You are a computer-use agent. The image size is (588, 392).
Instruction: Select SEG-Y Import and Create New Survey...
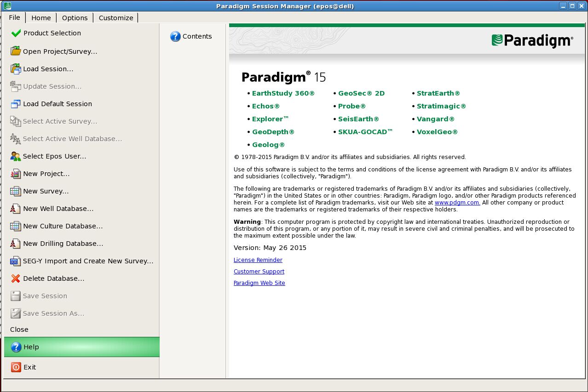pos(82,261)
